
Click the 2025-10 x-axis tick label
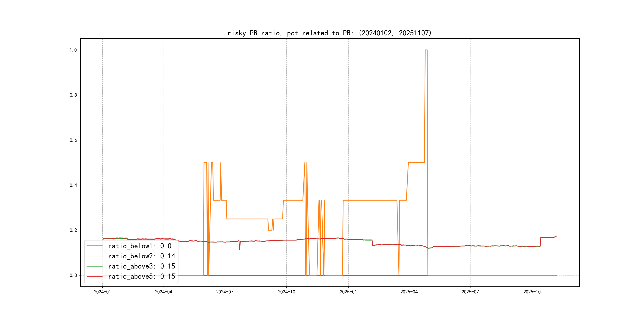coord(532,292)
